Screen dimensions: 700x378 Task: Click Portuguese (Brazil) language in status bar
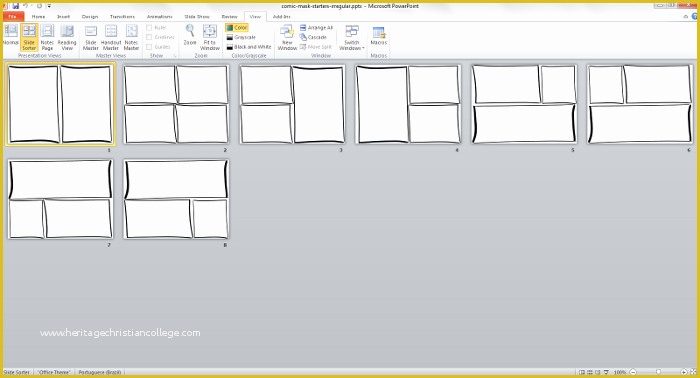pos(100,372)
